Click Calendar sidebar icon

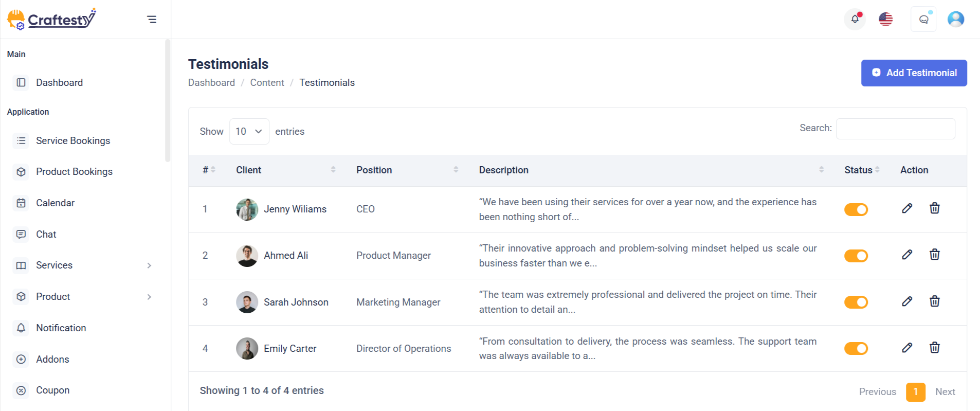click(21, 203)
